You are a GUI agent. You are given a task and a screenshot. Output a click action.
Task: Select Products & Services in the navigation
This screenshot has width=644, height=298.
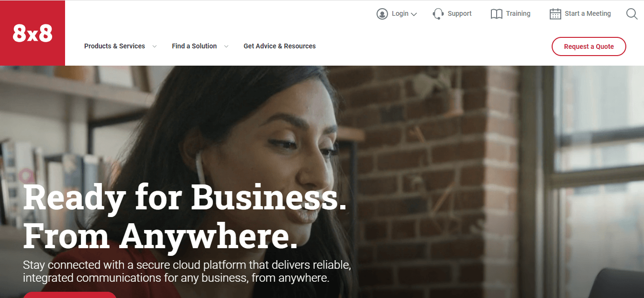point(114,46)
